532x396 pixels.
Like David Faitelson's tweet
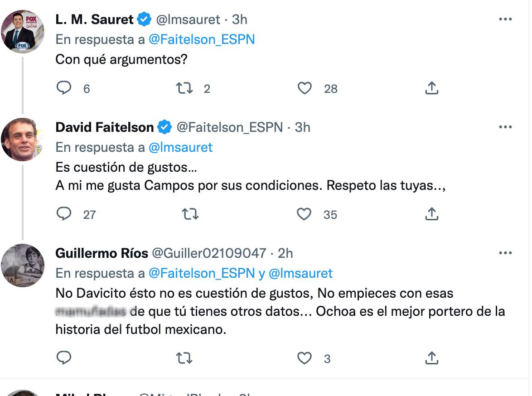(x=304, y=214)
